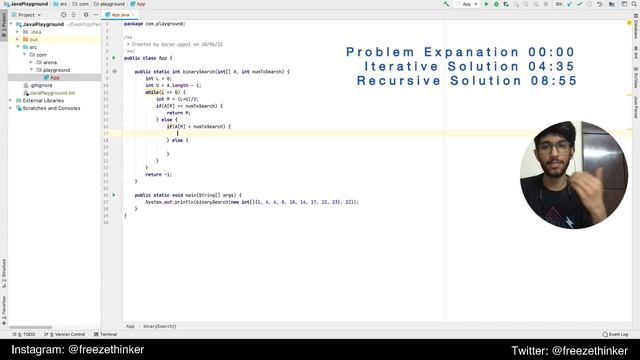Image resolution: width=640 pixels, height=360 pixels.
Task: Click the Collapse All icon in Project panel
Action: [x=73, y=15]
